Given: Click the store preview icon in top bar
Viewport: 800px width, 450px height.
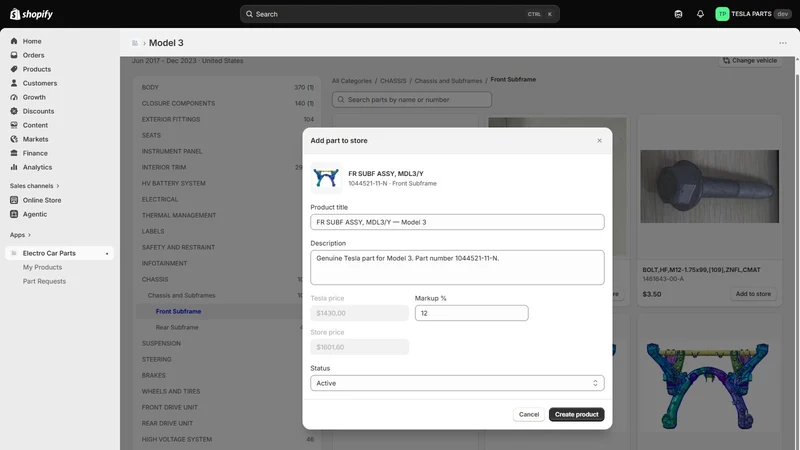Looking at the screenshot, I should [678, 14].
